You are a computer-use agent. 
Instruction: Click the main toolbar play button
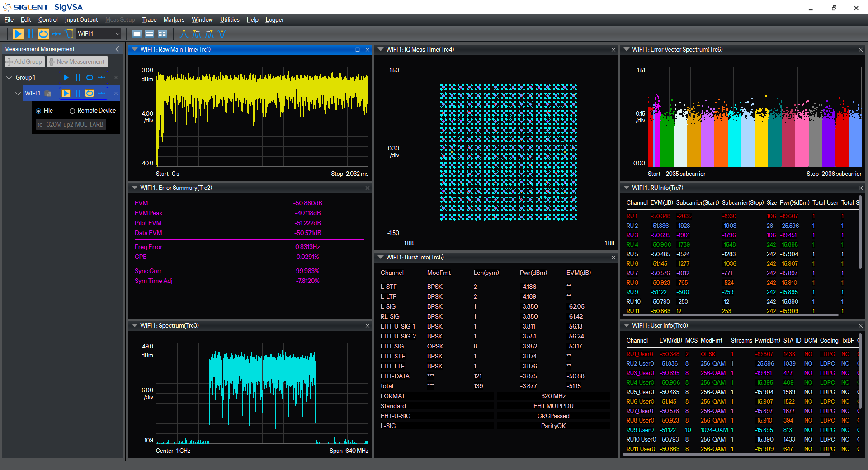18,34
